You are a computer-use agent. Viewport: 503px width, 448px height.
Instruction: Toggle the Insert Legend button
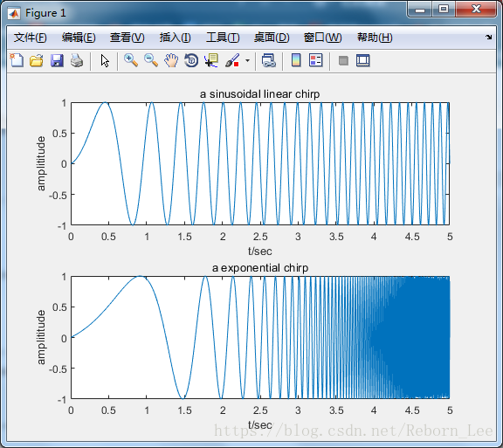coord(315,60)
